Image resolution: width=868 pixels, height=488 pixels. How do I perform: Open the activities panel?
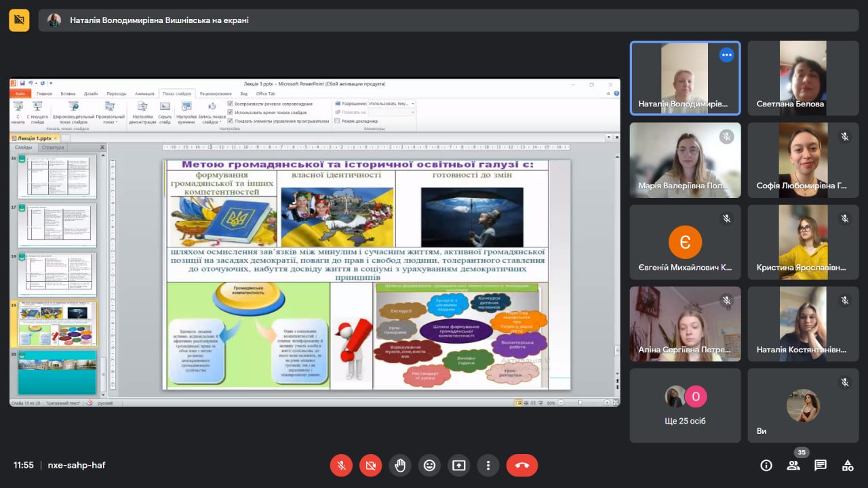coord(848,465)
